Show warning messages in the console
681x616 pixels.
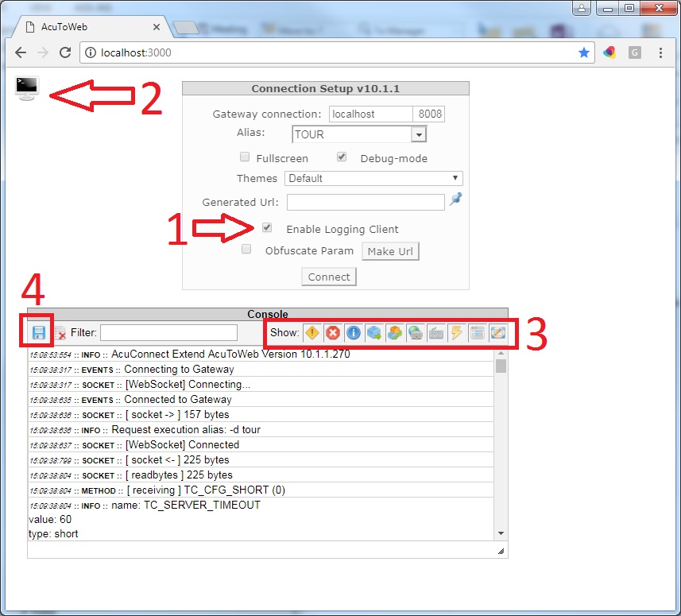312,333
